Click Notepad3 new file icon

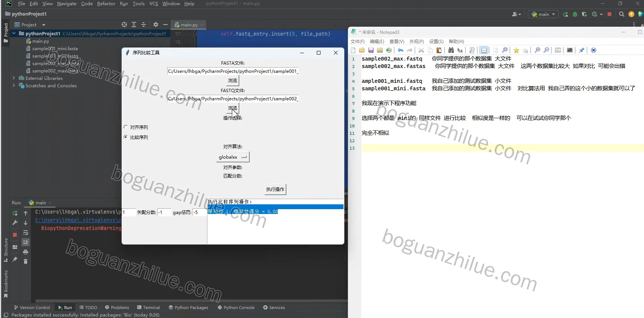pos(353,50)
